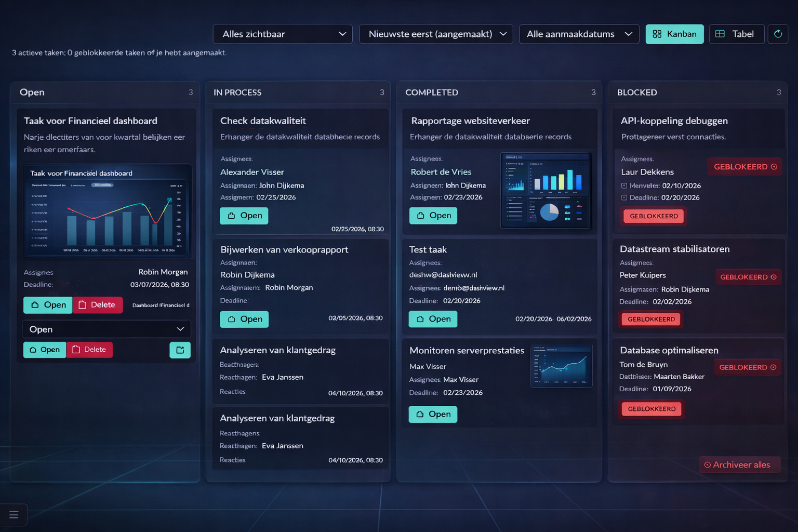Click the 'Archiveer alles' button
798x532 pixels.
(x=739, y=464)
